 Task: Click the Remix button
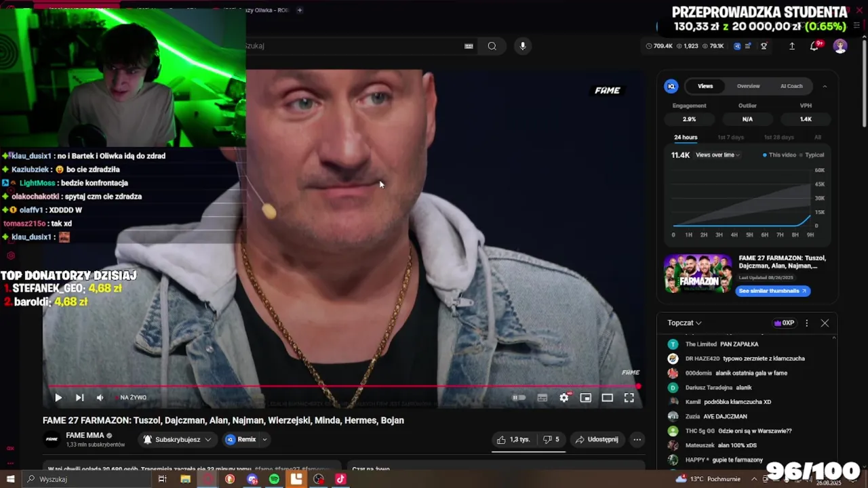241,439
